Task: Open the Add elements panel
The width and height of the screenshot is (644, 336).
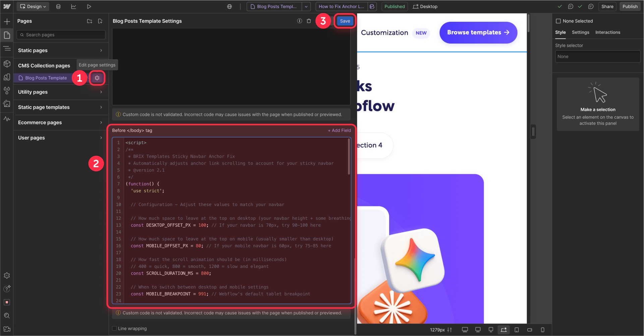Action: 7,22
